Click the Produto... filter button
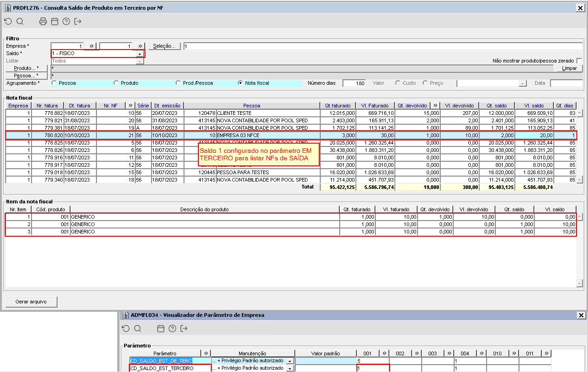588x372 pixels. [26, 68]
